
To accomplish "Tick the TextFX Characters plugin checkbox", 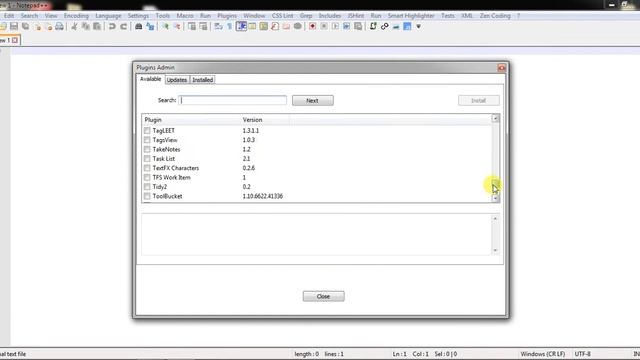I will tap(147, 168).
